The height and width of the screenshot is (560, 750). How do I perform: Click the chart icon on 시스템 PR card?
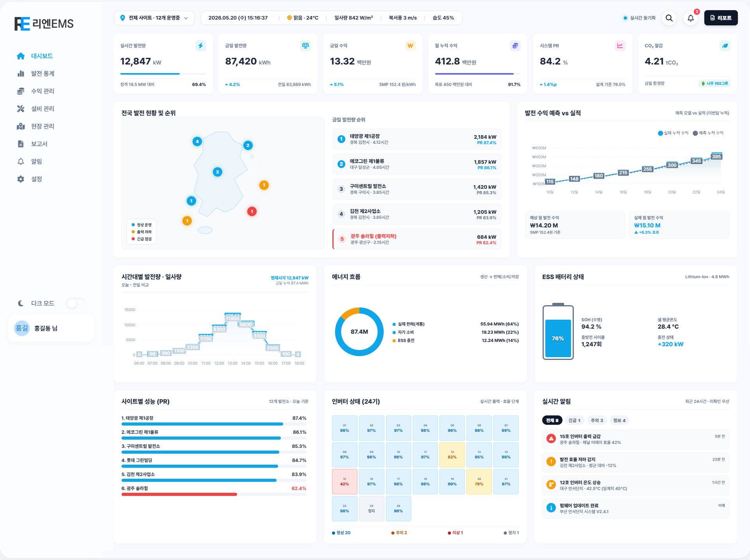pos(620,46)
